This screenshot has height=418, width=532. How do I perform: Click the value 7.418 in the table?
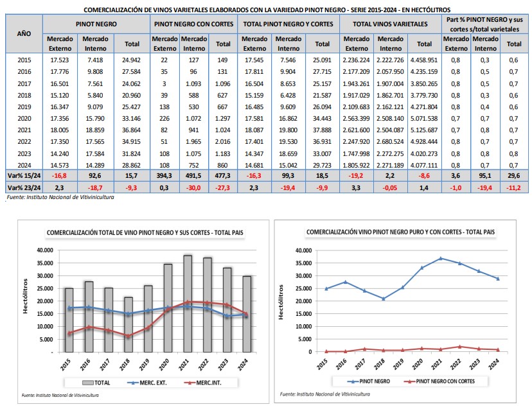coord(95,60)
